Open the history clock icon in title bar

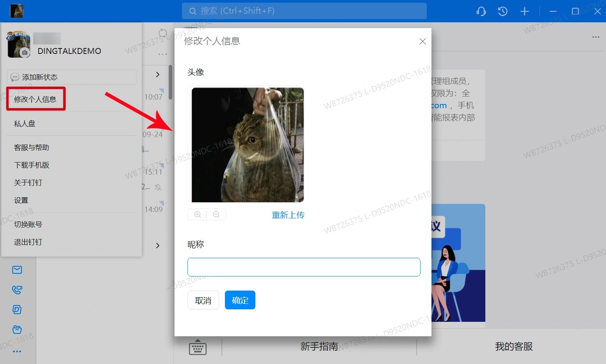coord(503,11)
